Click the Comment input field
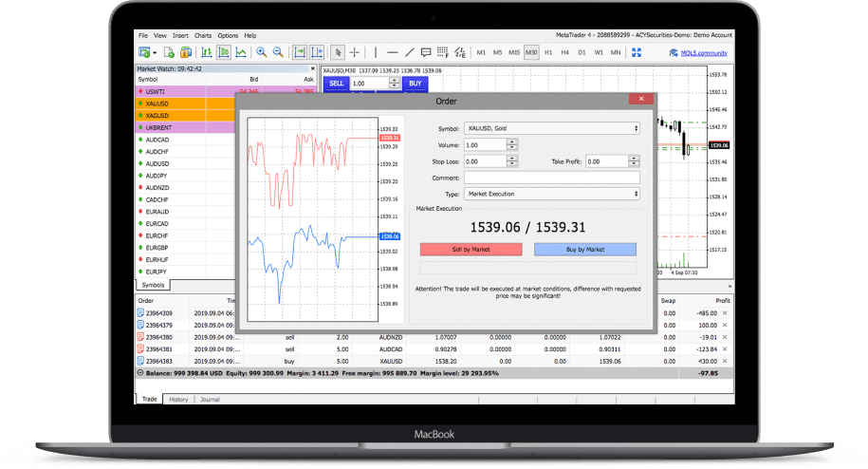This screenshot has width=868, height=469. point(551,178)
